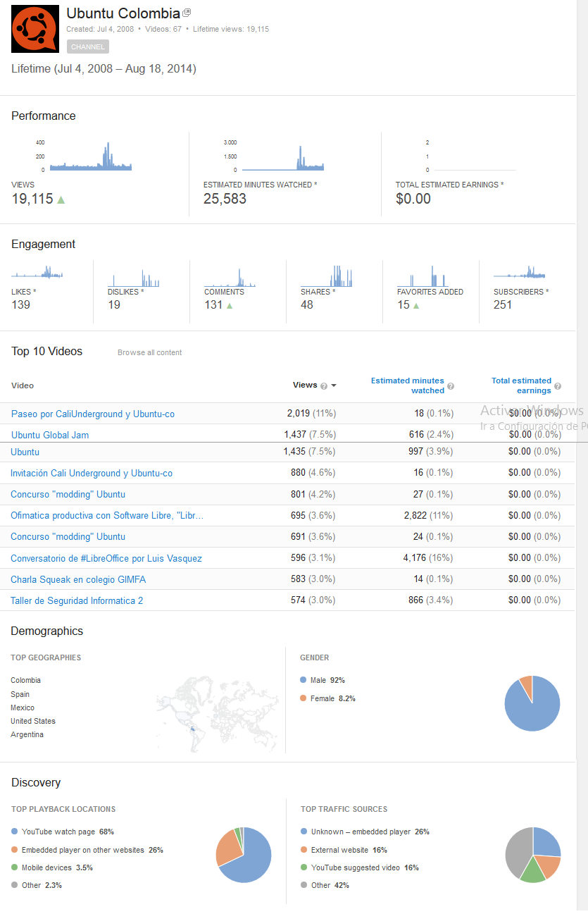
Task: Click the 4,176 (16%) minutes watched cell
Action: click(428, 558)
